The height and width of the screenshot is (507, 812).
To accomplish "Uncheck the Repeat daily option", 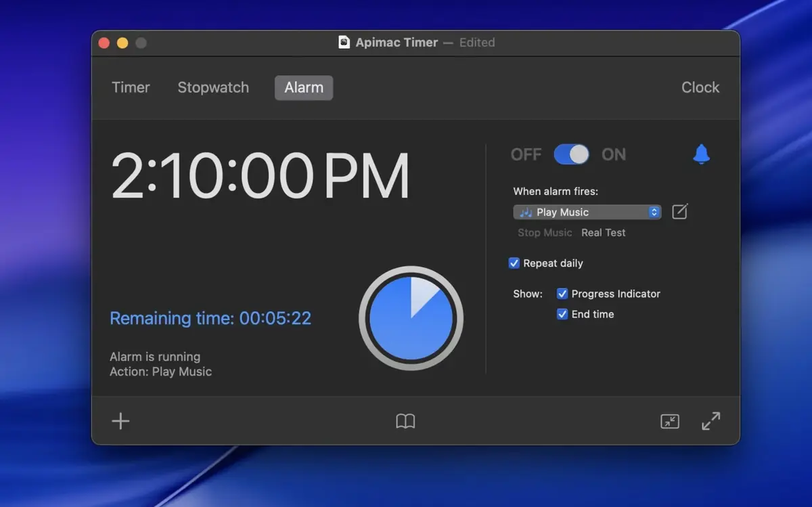I will coord(514,263).
